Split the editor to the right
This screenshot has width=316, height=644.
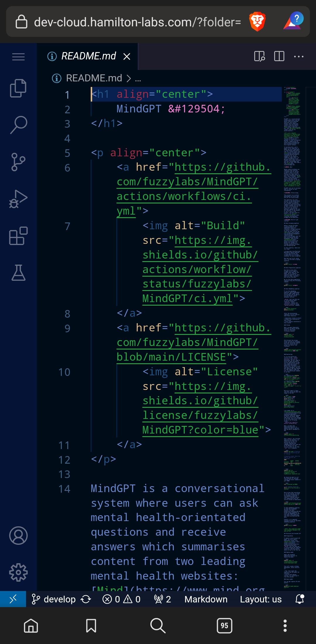pos(279,56)
